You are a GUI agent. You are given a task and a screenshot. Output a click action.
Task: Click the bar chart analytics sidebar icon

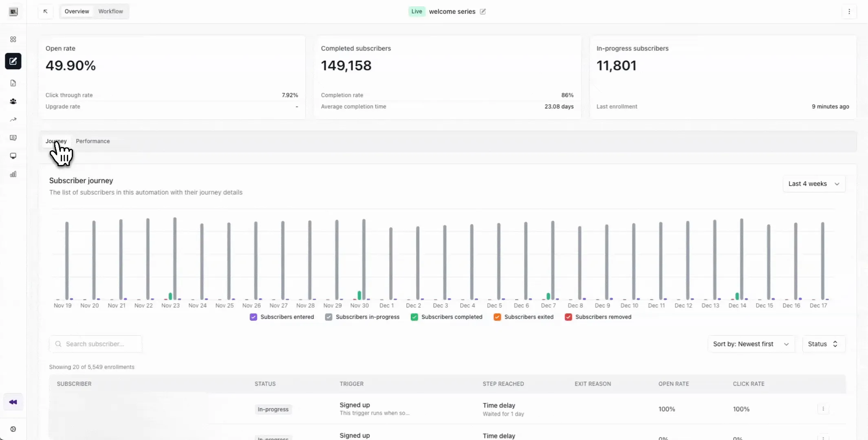[13, 174]
